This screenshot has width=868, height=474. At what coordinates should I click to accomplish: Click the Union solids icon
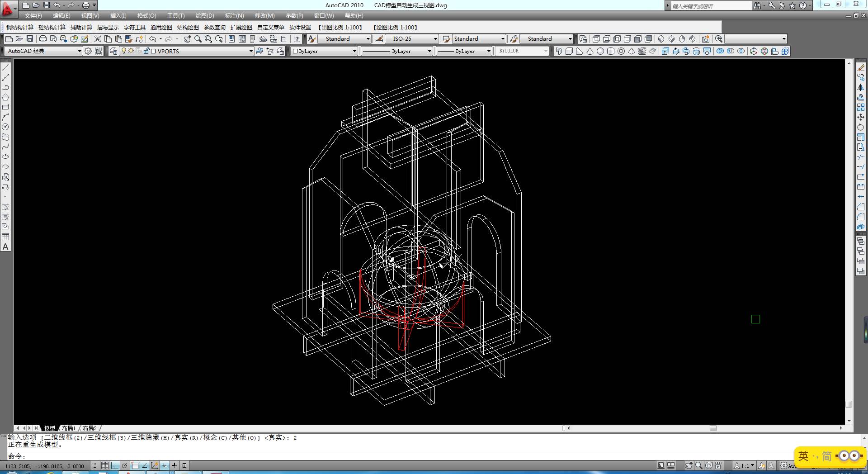720,51
